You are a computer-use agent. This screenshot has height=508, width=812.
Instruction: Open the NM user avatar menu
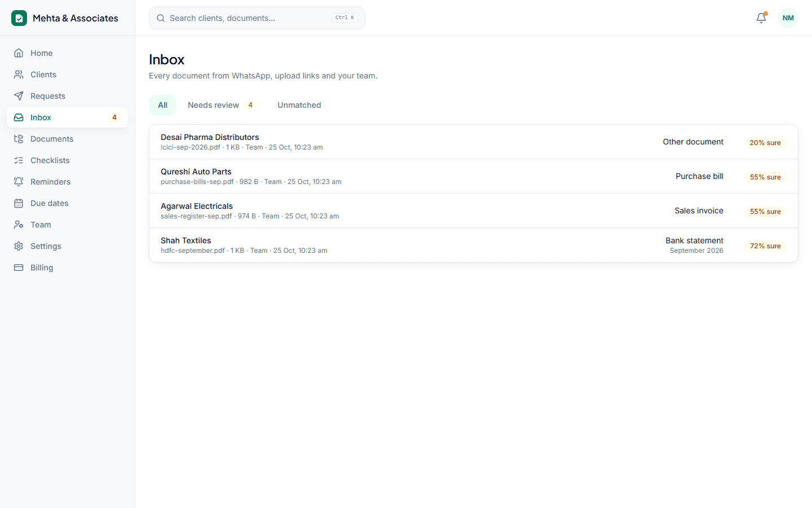tap(788, 18)
